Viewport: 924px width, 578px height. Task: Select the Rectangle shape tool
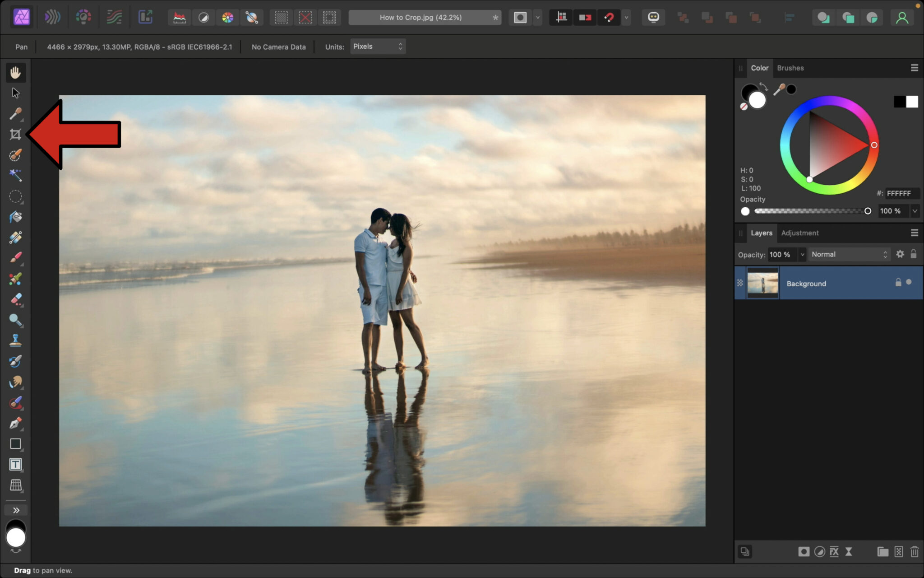pos(15,444)
